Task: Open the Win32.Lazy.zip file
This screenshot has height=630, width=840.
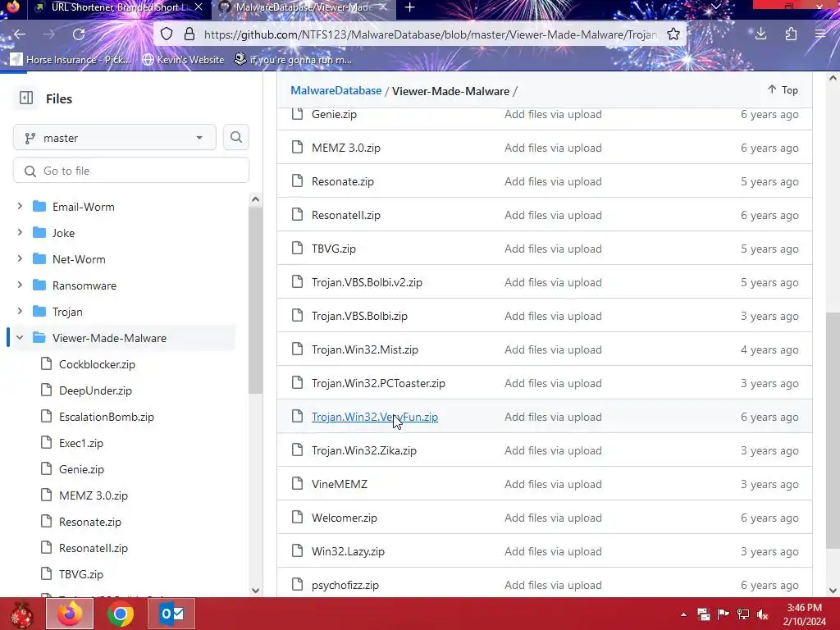Action: (x=348, y=551)
